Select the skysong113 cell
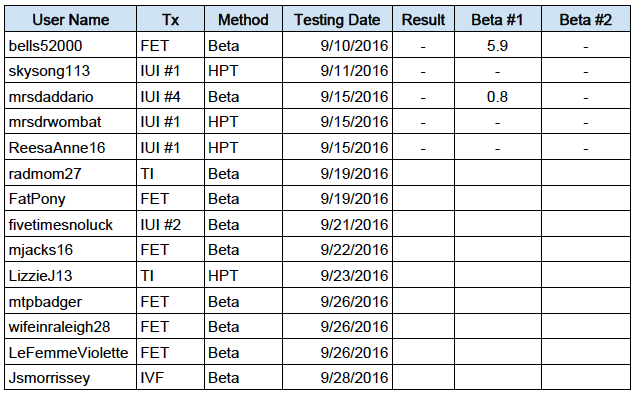This screenshot has height=396, width=637. click(x=71, y=71)
